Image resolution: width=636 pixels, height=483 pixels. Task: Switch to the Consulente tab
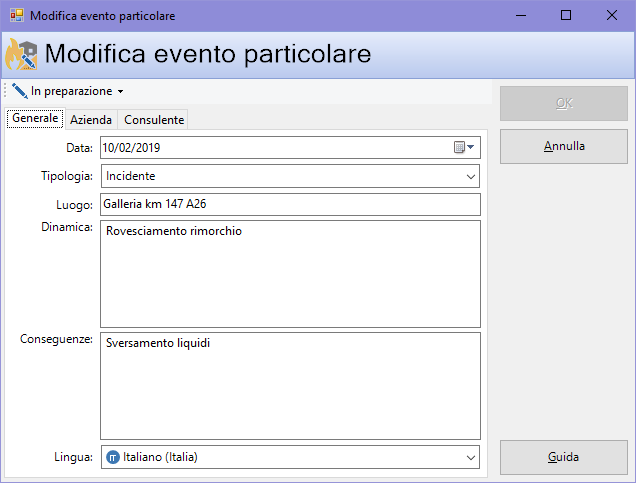click(x=154, y=120)
